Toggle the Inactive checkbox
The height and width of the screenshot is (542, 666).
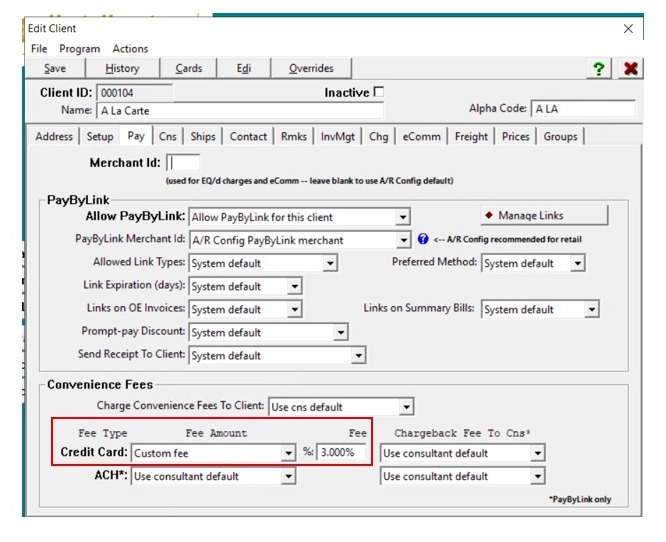(x=378, y=92)
